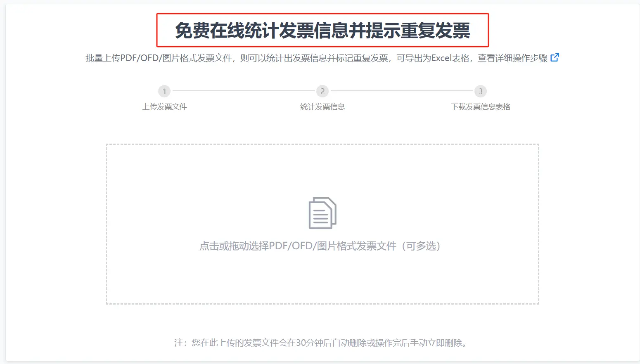640x364 pixels.
Task: Click the step 3 circle indicator
Action: 480,91
